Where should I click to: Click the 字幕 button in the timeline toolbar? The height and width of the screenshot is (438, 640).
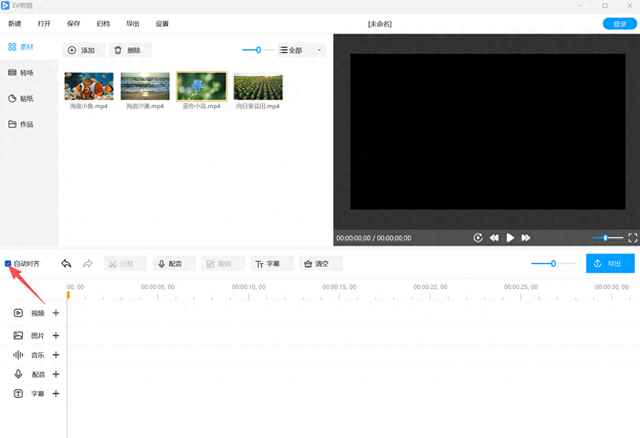coord(268,264)
